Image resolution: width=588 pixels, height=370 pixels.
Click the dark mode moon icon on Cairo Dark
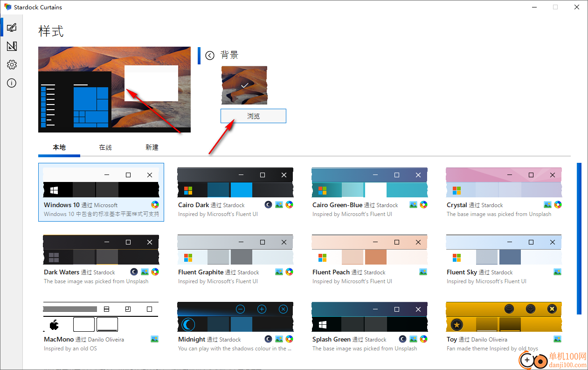click(268, 204)
